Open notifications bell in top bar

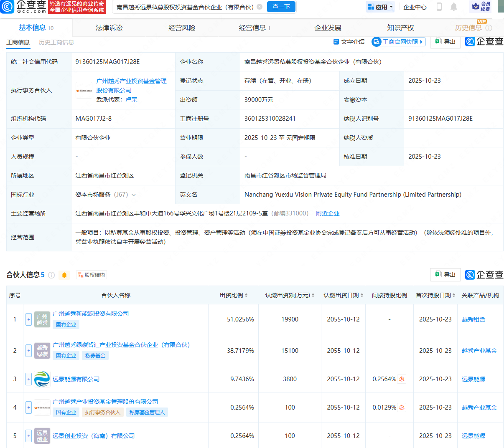(x=454, y=7)
